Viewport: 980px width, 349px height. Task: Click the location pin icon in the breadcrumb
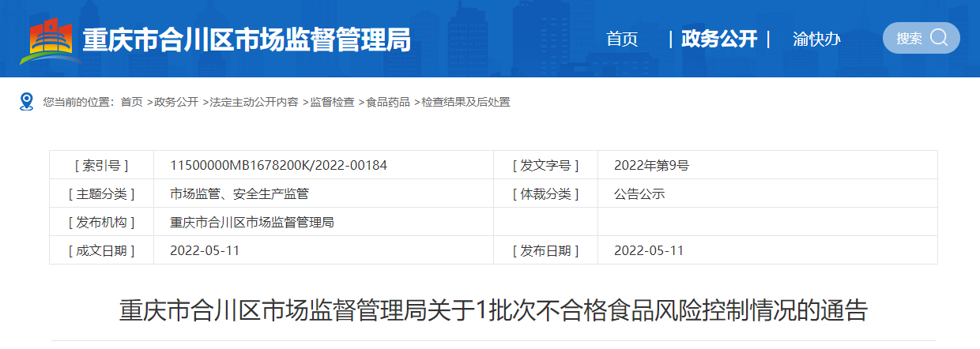tap(26, 102)
